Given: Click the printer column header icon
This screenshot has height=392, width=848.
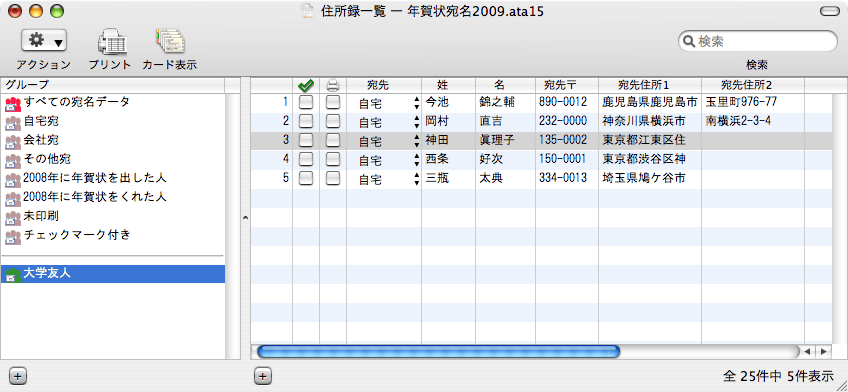Looking at the screenshot, I should (333, 85).
